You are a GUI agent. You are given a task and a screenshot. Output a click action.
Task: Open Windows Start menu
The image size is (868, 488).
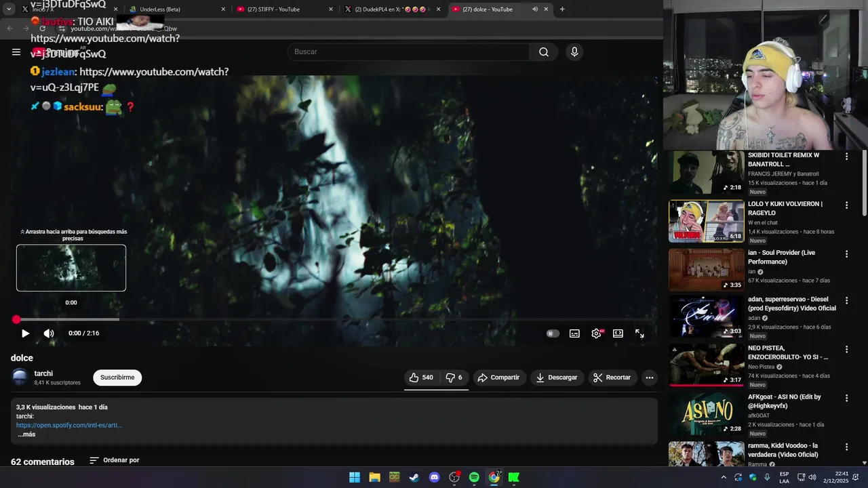[x=355, y=478]
